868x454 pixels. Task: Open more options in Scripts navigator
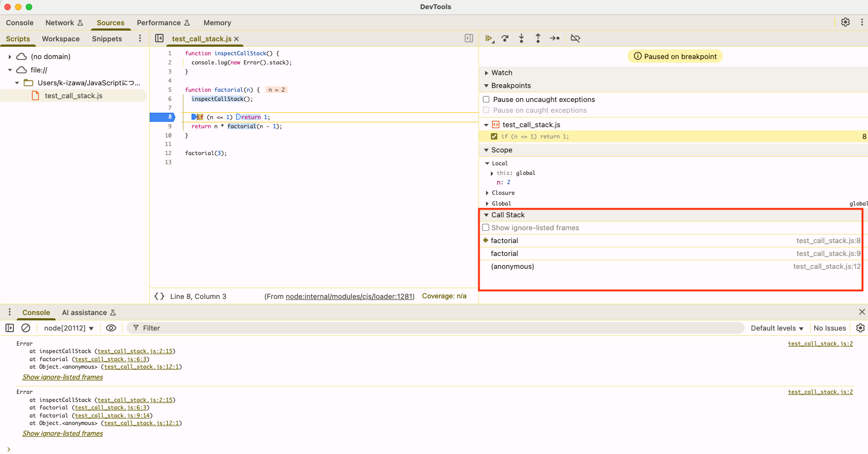tap(140, 38)
